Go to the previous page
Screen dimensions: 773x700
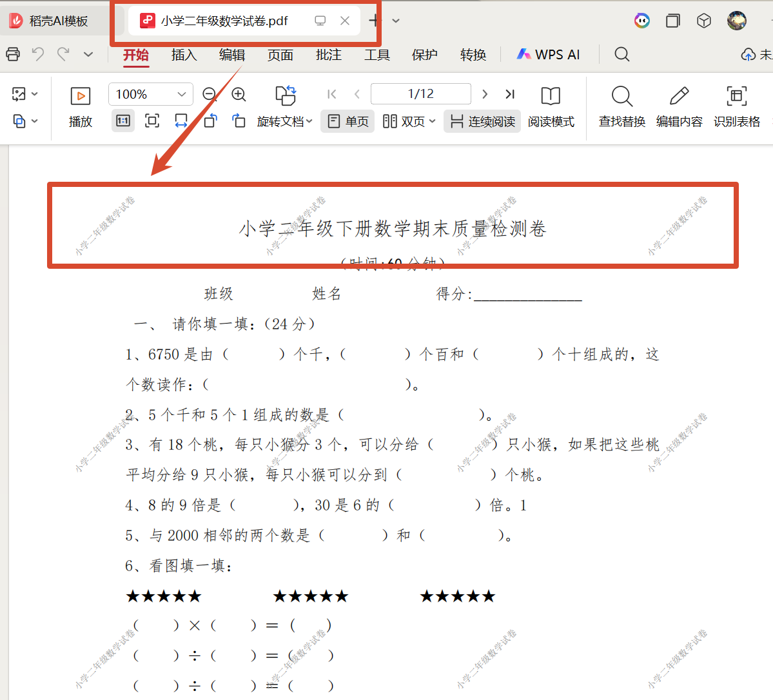coord(357,94)
